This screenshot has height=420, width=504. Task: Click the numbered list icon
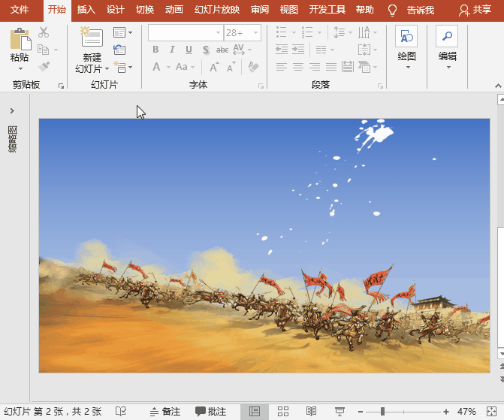coord(307,32)
